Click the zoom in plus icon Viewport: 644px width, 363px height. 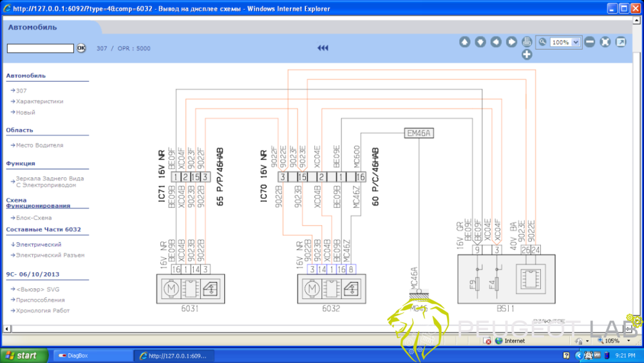[x=527, y=55]
